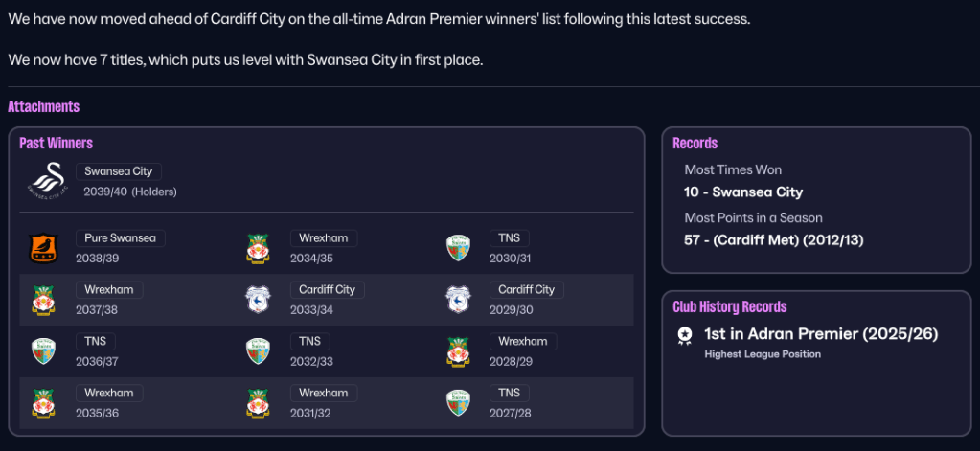
Task: Click the medal icon in Club History Records
Action: 684,334
